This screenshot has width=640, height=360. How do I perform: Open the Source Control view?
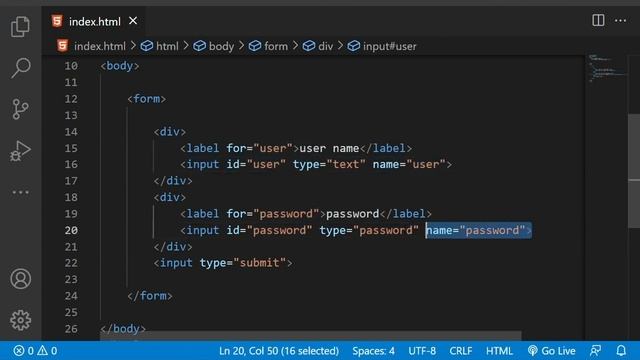point(20,109)
